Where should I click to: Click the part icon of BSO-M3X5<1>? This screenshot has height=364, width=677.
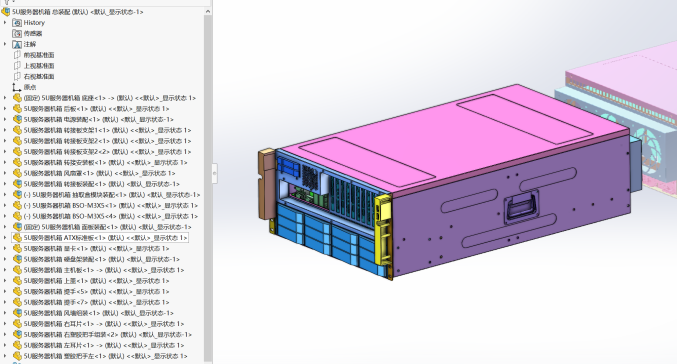[x=17, y=206]
